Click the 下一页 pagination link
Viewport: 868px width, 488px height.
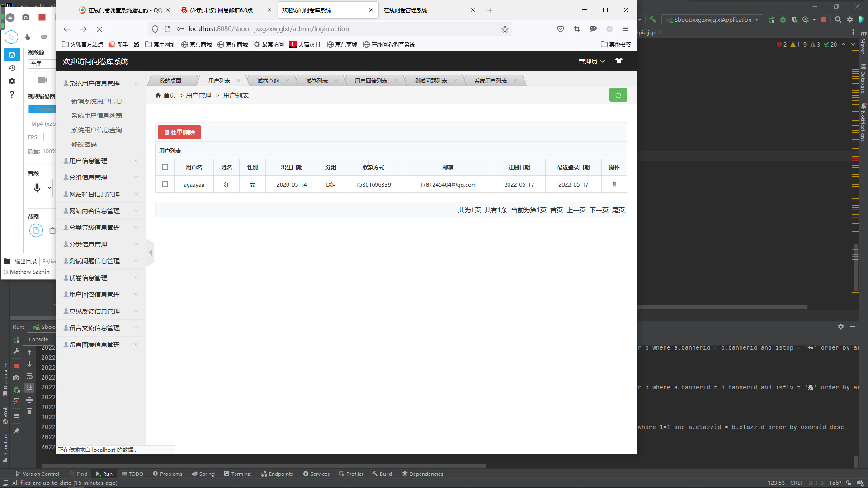click(599, 210)
